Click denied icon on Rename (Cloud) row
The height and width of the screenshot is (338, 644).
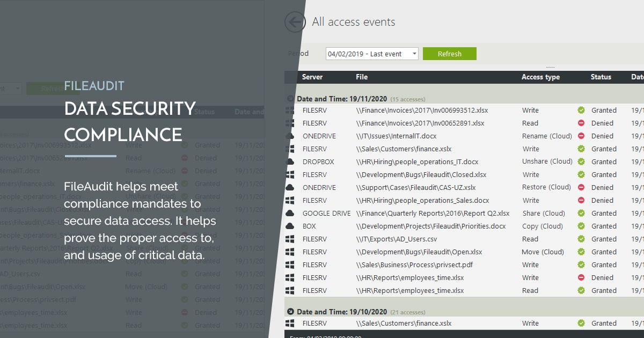581,136
